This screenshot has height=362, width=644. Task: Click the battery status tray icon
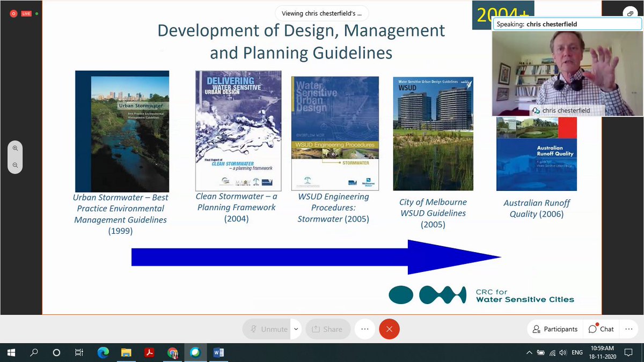[x=540, y=352]
